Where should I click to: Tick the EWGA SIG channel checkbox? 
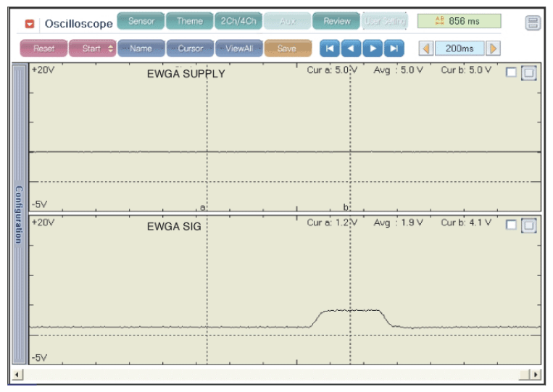[x=511, y=225]
